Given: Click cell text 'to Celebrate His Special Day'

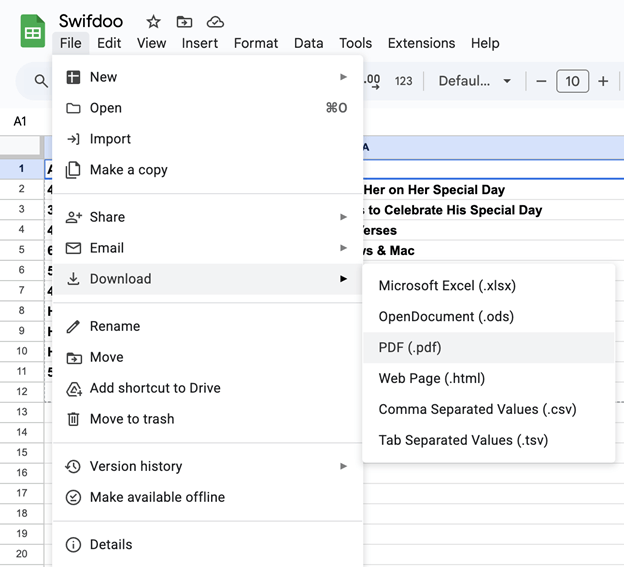Looking at the screenshot, I should (x=455, y=210).
